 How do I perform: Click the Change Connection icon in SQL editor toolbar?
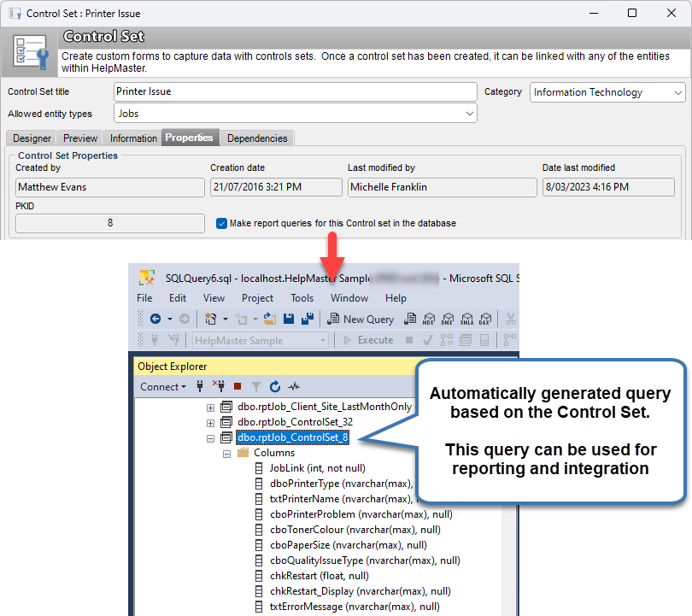coord(173,340)
